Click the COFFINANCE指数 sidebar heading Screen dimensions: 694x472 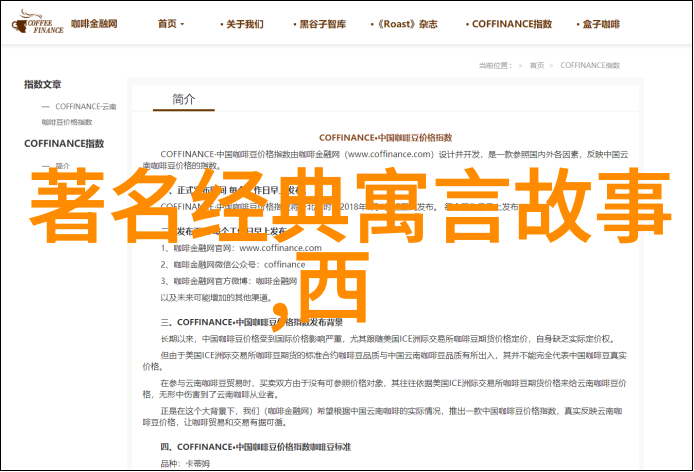(x=64, y=143)
